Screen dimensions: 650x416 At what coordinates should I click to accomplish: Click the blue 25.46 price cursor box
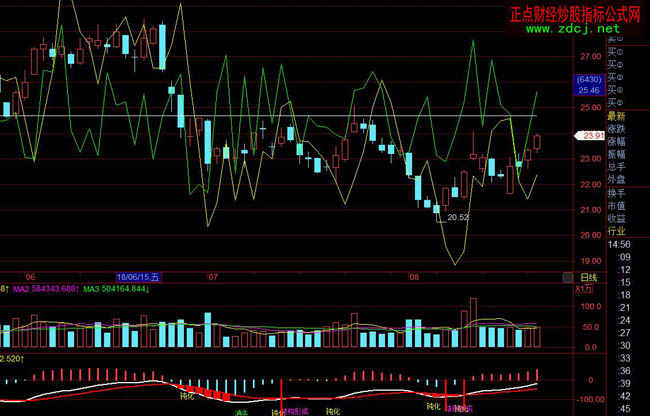[x=587, y=90]
